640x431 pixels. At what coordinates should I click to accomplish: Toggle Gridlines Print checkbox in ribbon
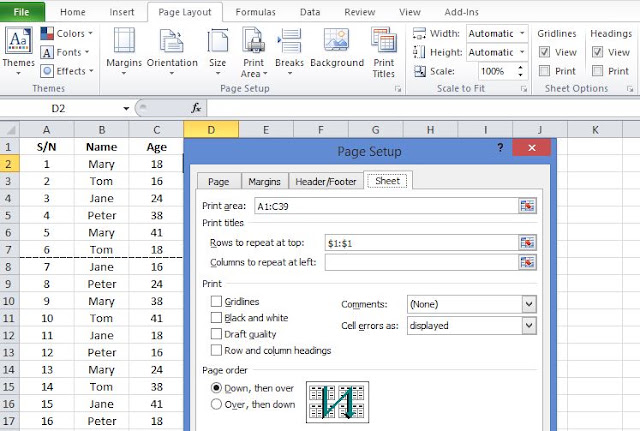pyautogui.click(x=544, y=71)
